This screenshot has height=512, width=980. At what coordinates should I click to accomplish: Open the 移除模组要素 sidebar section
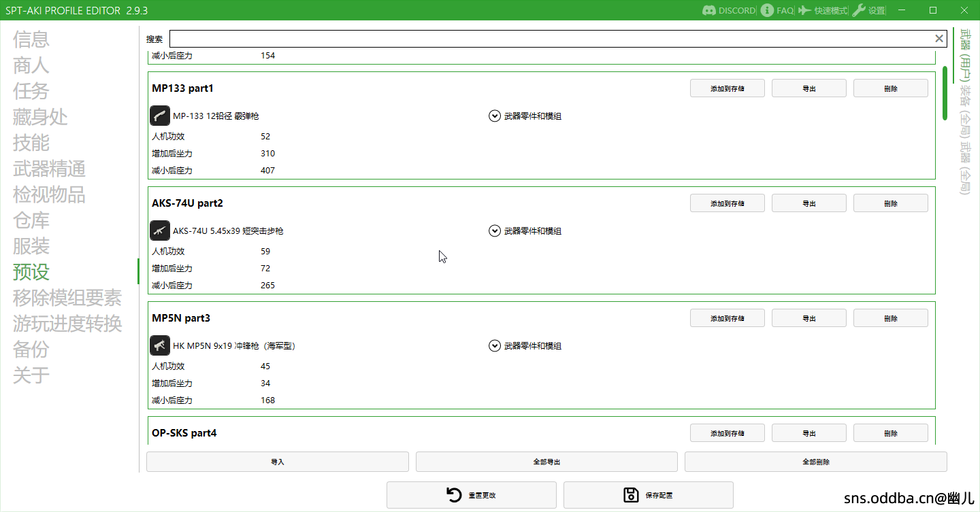pos(67,298)
